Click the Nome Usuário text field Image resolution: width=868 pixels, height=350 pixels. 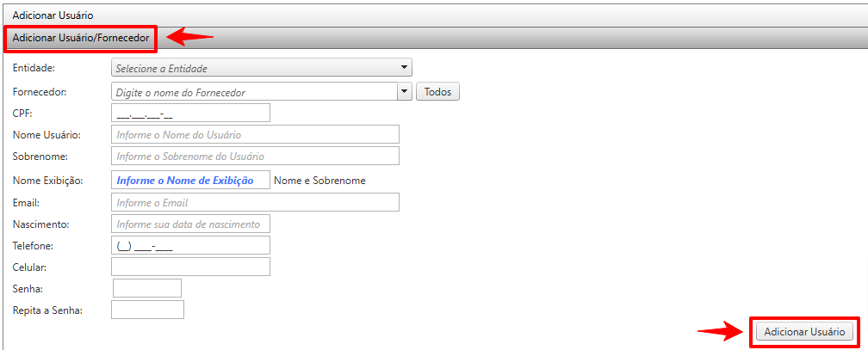(x=256, y=134)
